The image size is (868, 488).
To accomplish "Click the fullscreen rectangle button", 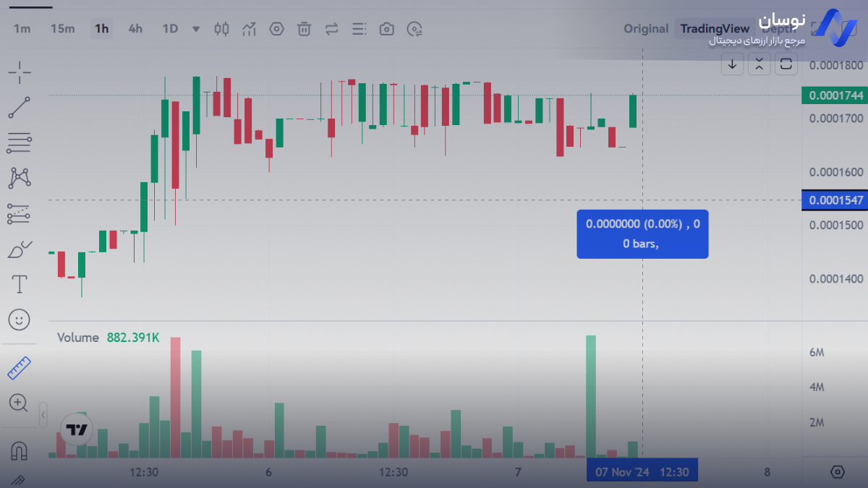I will (786, 65).
